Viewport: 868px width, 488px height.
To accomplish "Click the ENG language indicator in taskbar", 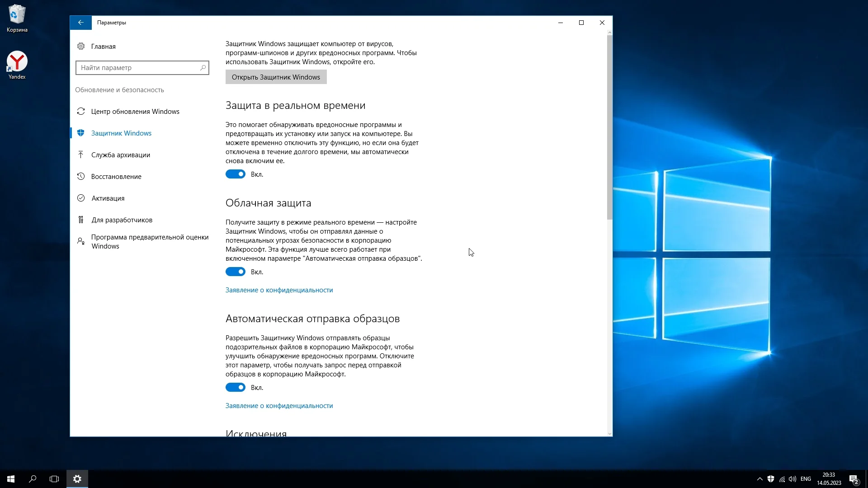I will pyautogui.click(x=806, y=479).
